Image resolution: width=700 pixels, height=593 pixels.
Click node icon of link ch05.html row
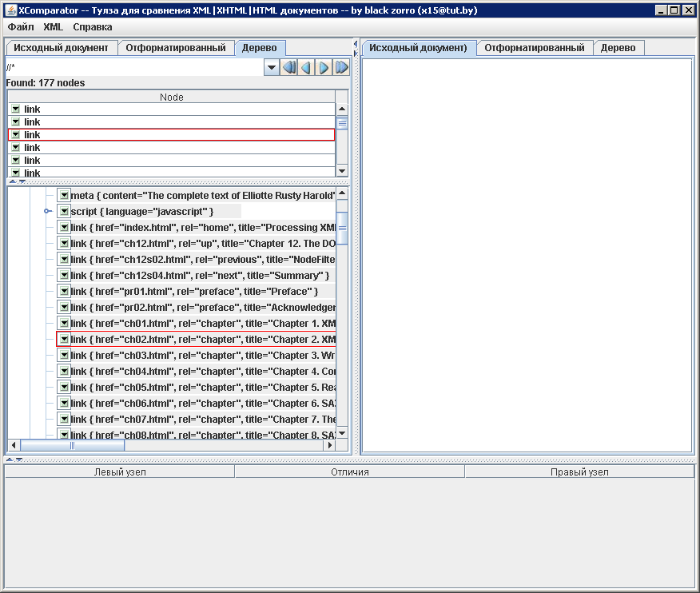[x=64, y=387]
